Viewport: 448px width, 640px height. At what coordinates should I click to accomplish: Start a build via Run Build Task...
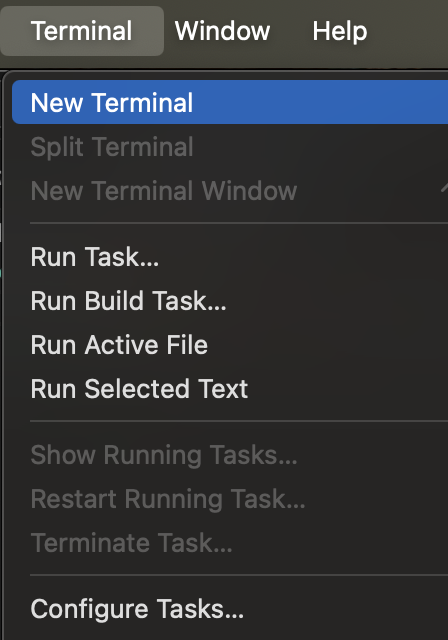tap(230, 301)
